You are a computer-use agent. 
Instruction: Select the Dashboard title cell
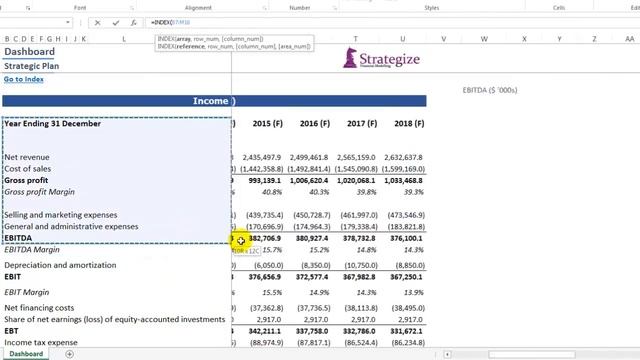(x=29, y=52)
